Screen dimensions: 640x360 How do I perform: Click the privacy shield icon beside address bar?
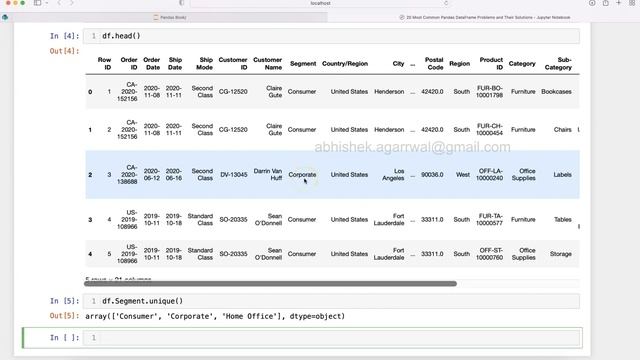pos(182,3)
